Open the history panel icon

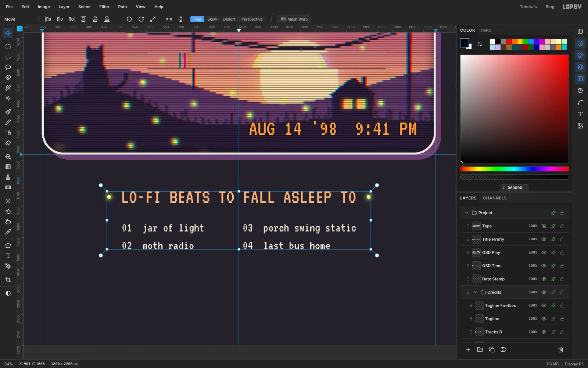coord(580,91)
